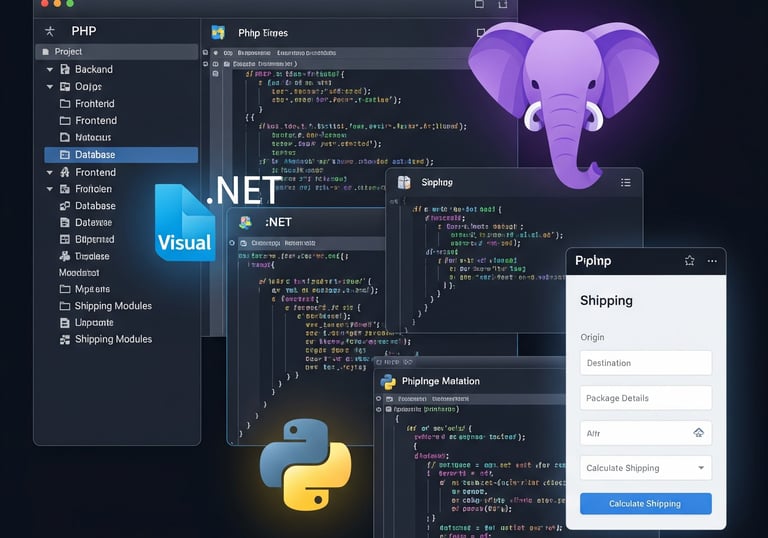768x538 pixels.
Task: Select the Project header row in the sidebar
Action: point(117,52)
